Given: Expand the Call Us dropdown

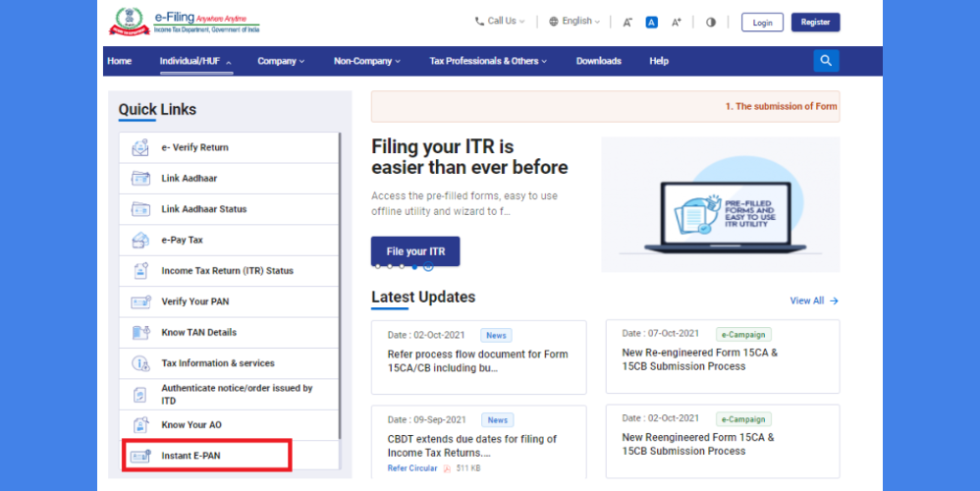Looking at the screenshot, I should click(500, 22).
